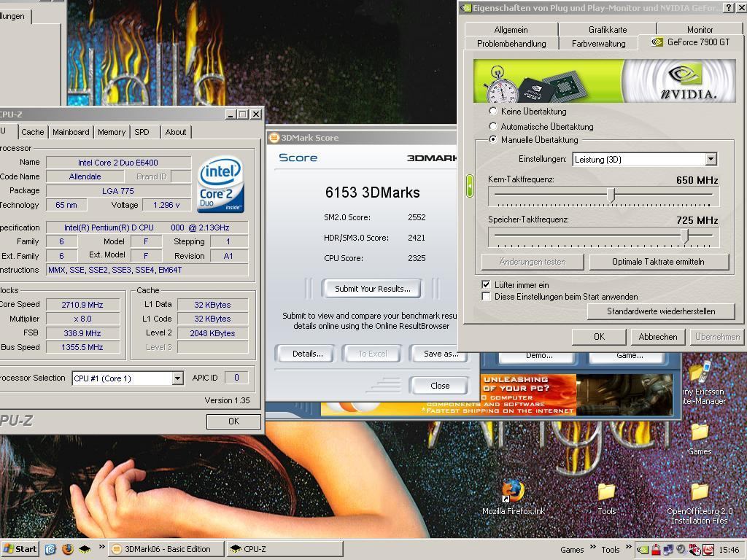Click the Kern-Taktfrequenz slider thumb
Viewport: 747px width, 560px height.
coord(612,195)
